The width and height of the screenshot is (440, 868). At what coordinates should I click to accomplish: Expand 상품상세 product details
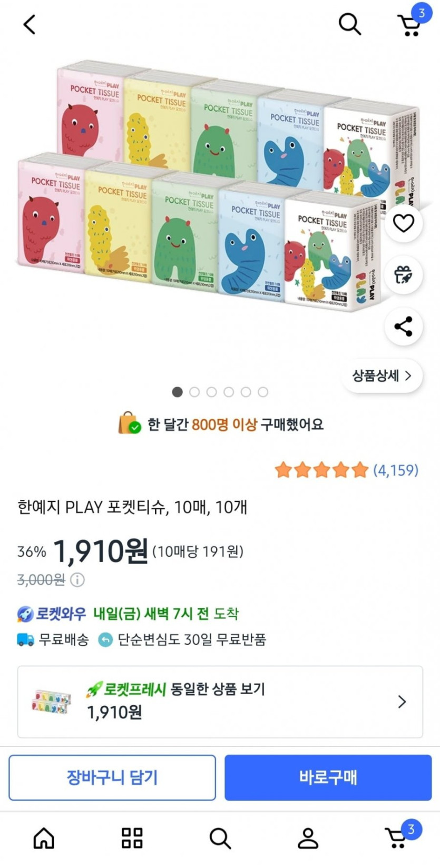(x=382, y=376)
